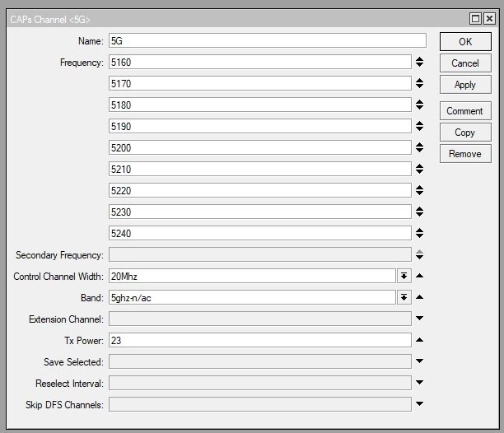Collapse the Tx Power option
504x433 pixels.
pyautogui.click(x=419, y=340)
